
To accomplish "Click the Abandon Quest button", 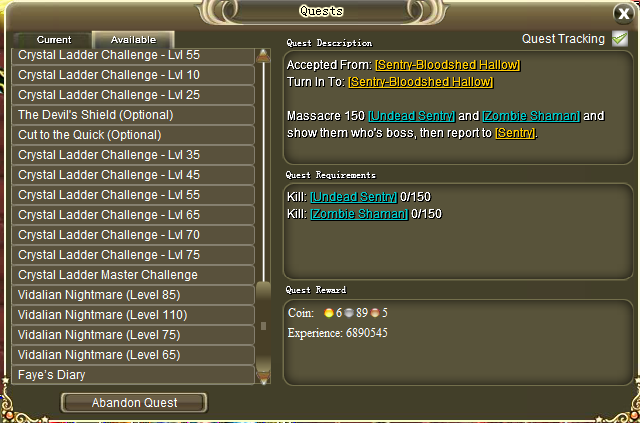I will point(134,403).
